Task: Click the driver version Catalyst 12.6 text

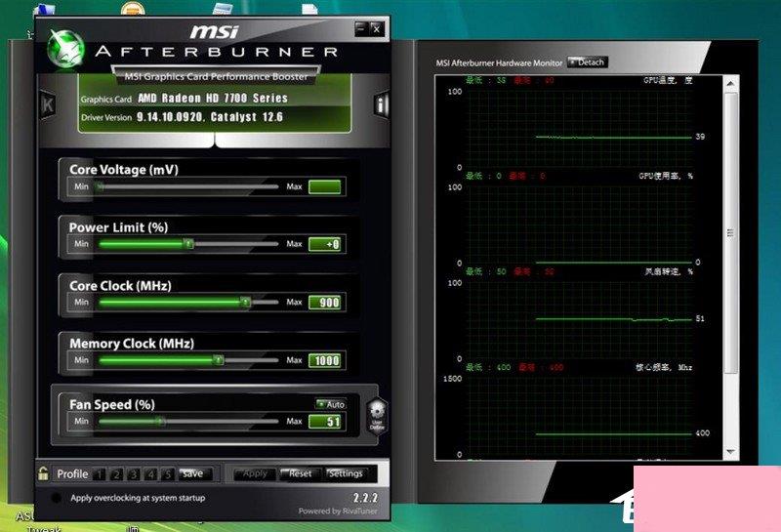Action: pyautogui.click(x=210, y=117)
